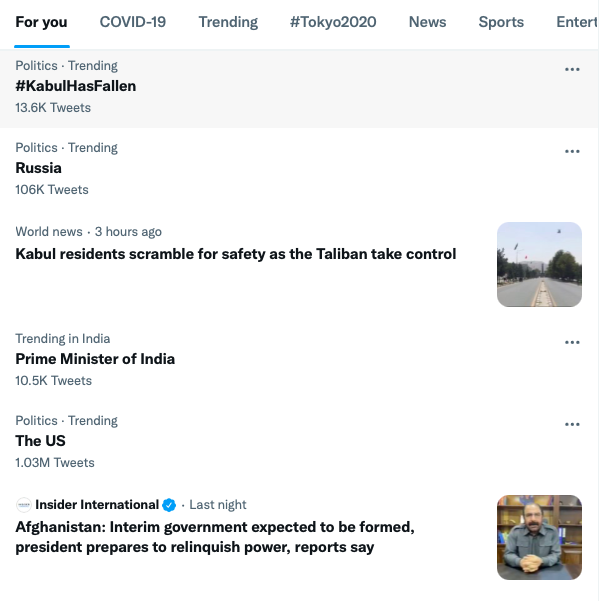Switch to the COVID-19 tab

coord(133,22)
